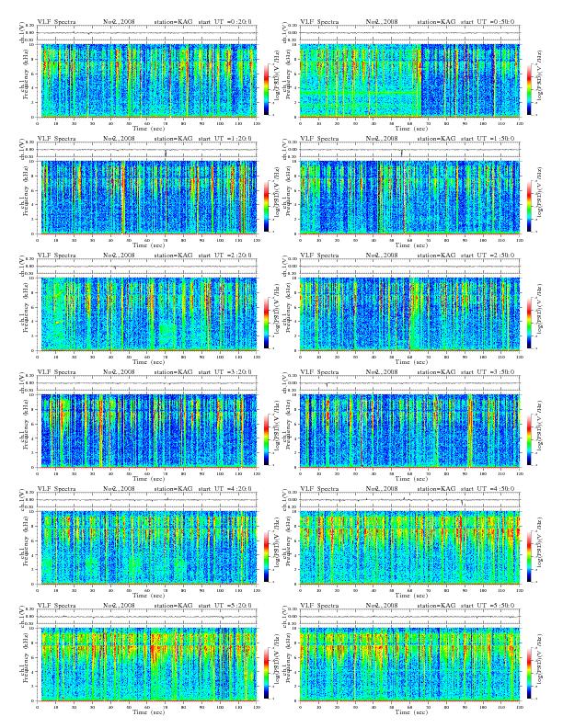The image size is (563, 728).
Task: Click the PSD color bar of the 5:20:0 plot
Action: tap(266, 673)
